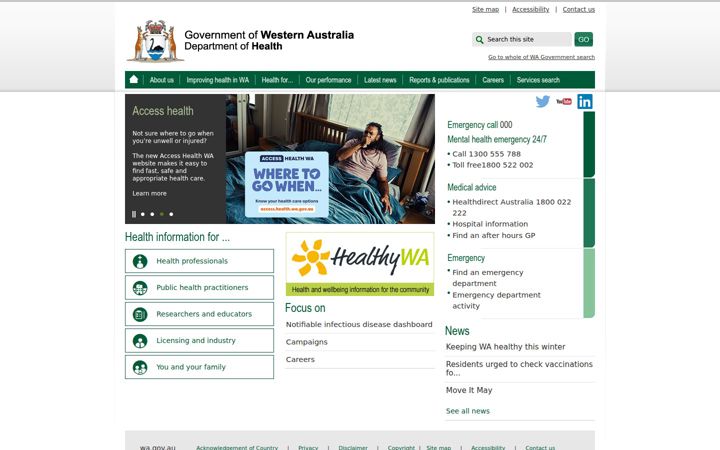Open the See all news link
The height and width of the screenshot is (450, 720).
(467, 411)
